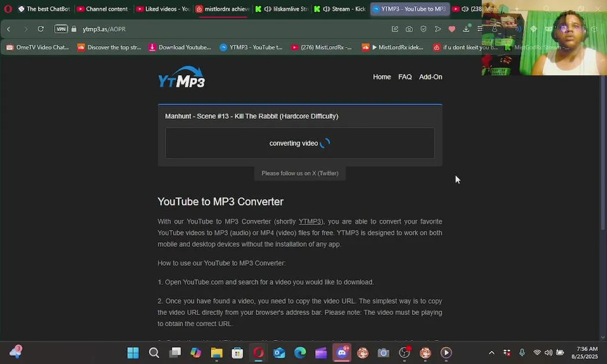Viewport: 607px width, 364px height.
Task: Follow the underlined YTMP3 link
Action: [x=310, y=221]
